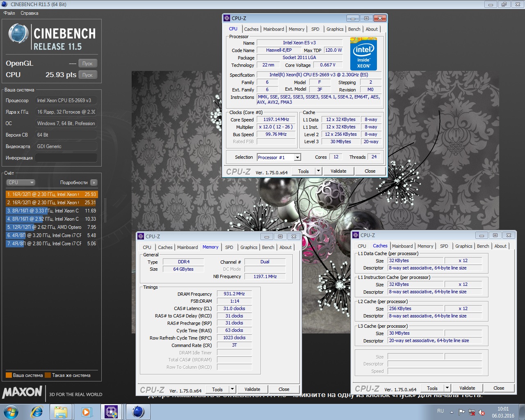
Task: Switch to Mainboard tab in CPU-Z Caches window
Action: point(402,246)
